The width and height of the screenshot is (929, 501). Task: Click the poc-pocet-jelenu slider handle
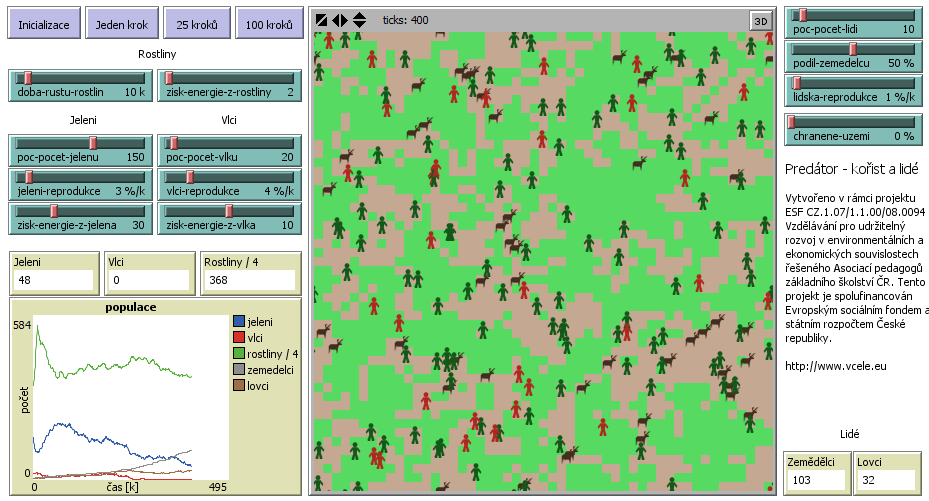click(x=93, y=143)
